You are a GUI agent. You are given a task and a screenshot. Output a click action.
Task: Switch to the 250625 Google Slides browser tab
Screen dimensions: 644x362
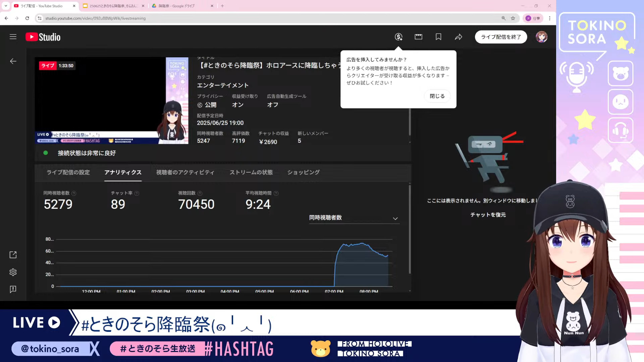(x=113, y=6)
